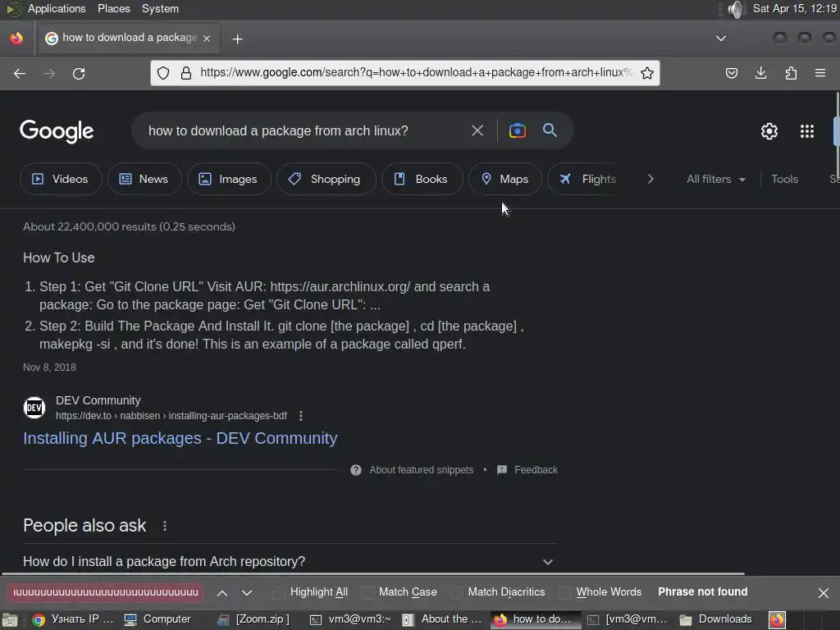Open the three-dot menu beside dev.to URL
Viewport: 840px width, 630px height.
(300, 416)
